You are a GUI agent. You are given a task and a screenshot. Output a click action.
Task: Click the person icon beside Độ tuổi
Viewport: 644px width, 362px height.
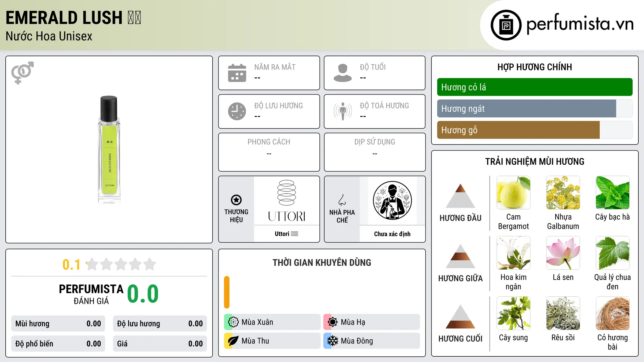[343, 73]
